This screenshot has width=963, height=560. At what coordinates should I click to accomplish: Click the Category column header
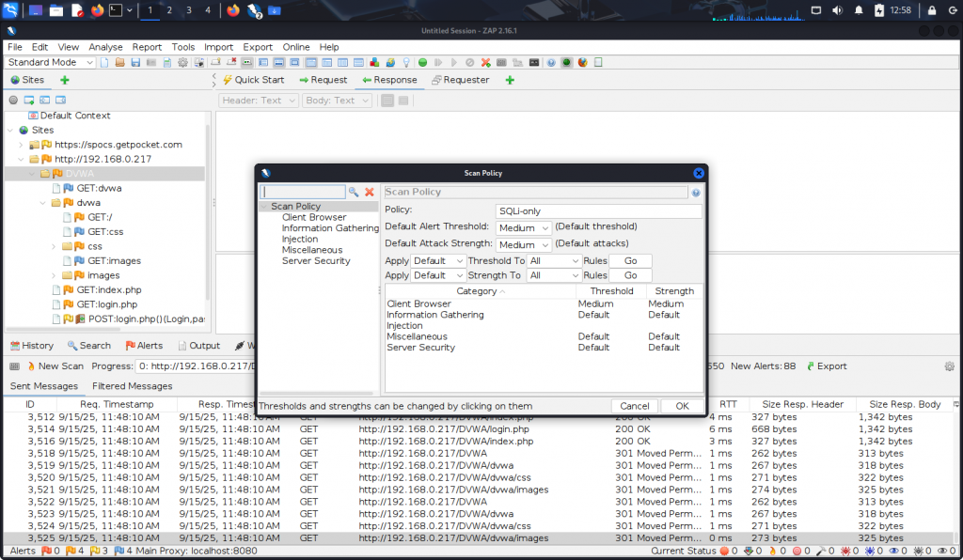point(481,291)
